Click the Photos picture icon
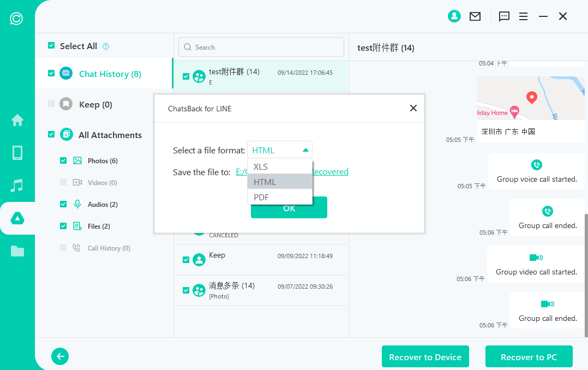This screenshot has height=370, width=588. tap(77, 160)
